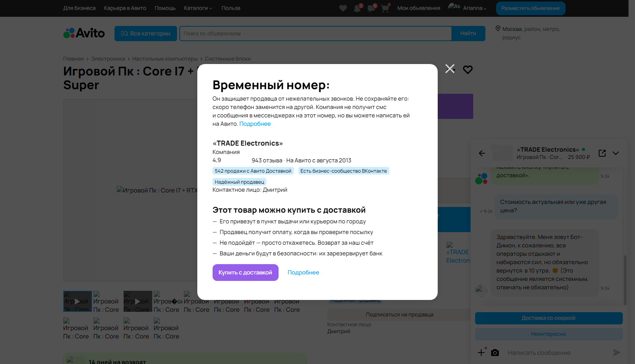Image resolution: width=635 pixels, height=364 pixels.
Task: Select the Москва location selector
Action: pos(531,33)
